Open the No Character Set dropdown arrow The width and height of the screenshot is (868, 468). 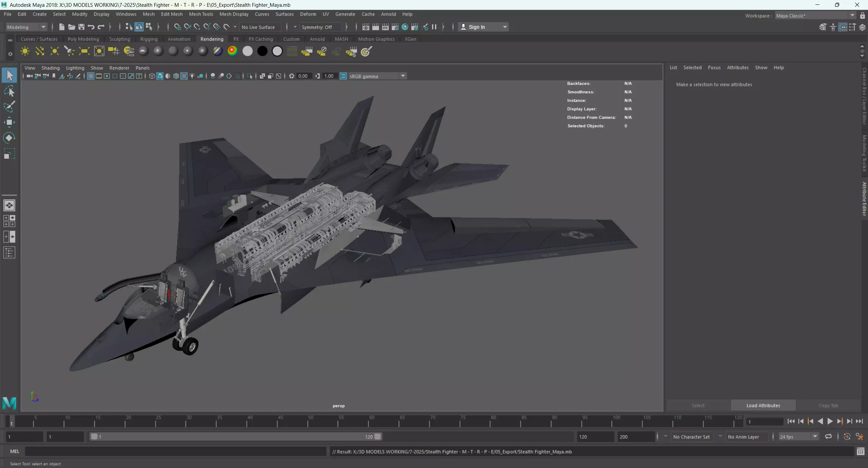[666, 436]
